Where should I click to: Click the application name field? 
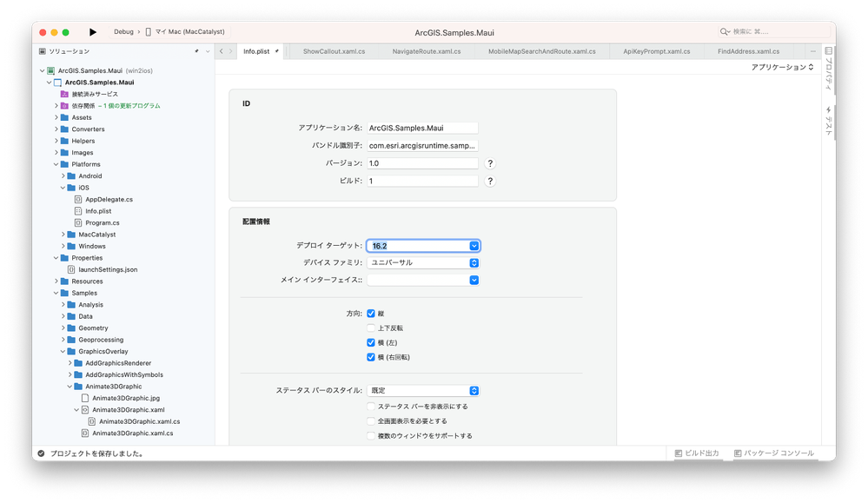point(422,128)
